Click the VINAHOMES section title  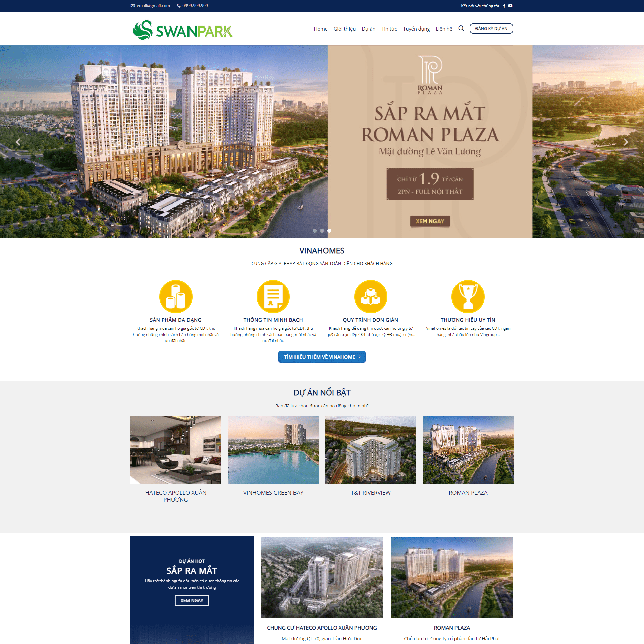point(322,251)
